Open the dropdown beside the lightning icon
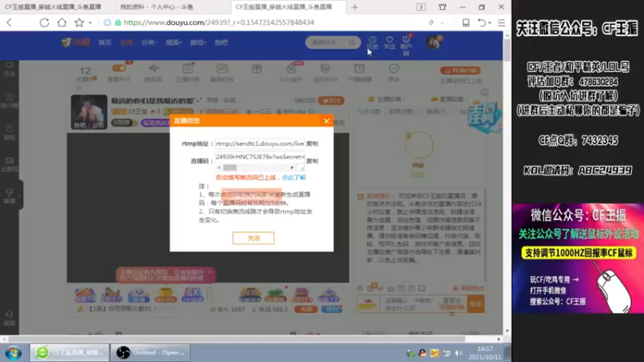This screenshot has height=362, width=644. pos(442,23)
